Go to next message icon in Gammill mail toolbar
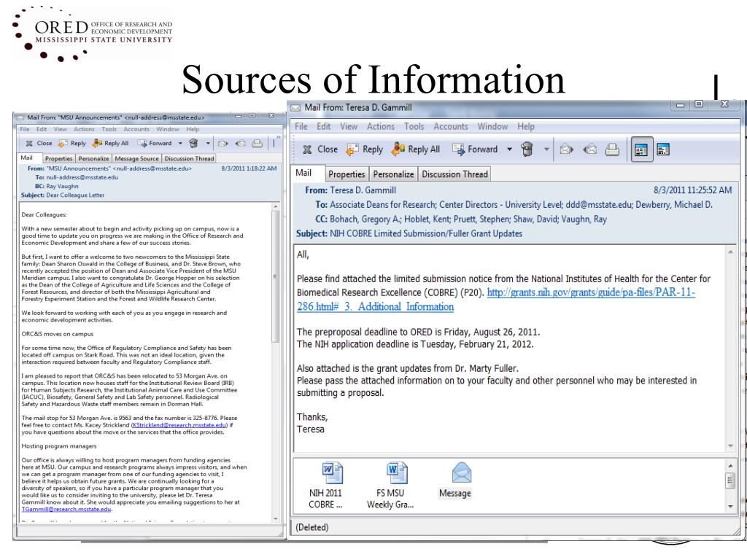 [x=566, y=149]
